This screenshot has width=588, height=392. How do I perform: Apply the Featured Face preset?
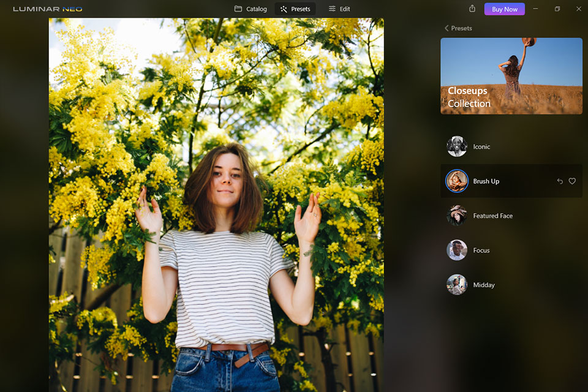[511, 216]
